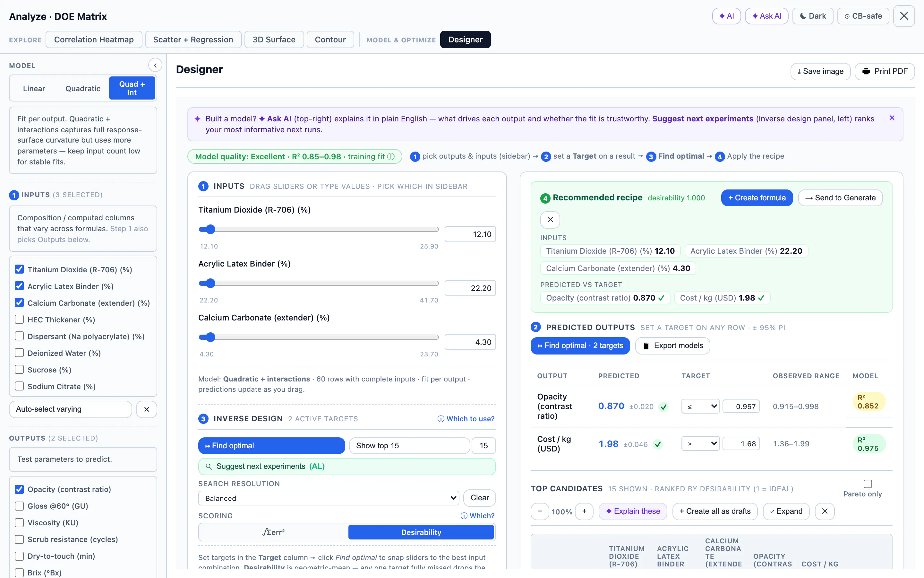Click Opacity target value 0.957
This screenshot has height=578, width=924.
point(741,406)
